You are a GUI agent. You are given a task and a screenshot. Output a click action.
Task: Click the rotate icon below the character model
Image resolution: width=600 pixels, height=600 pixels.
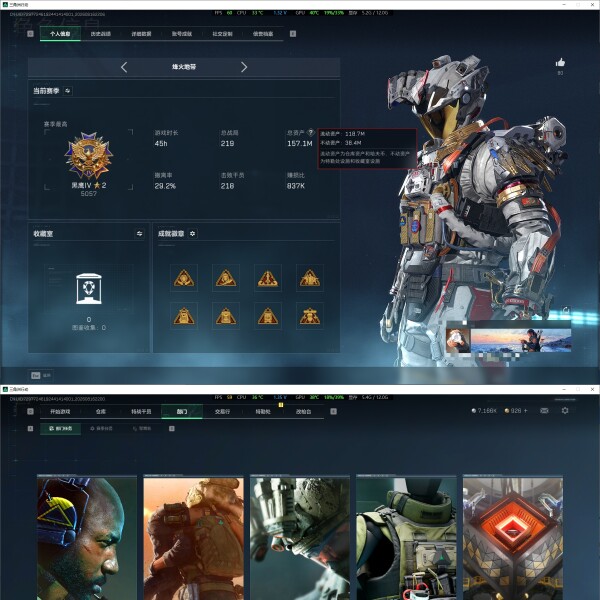566,310
